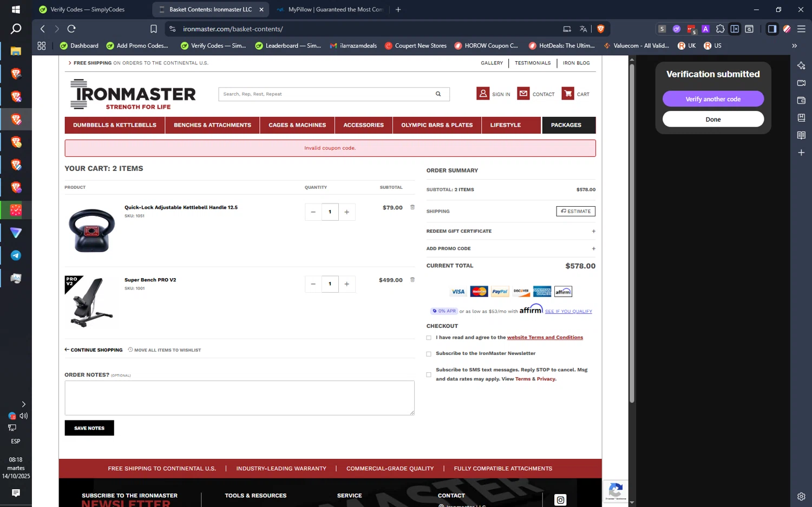812x507 pixels.
Task: Go back using browser back arrow
Action: click(x=43, y=29)
